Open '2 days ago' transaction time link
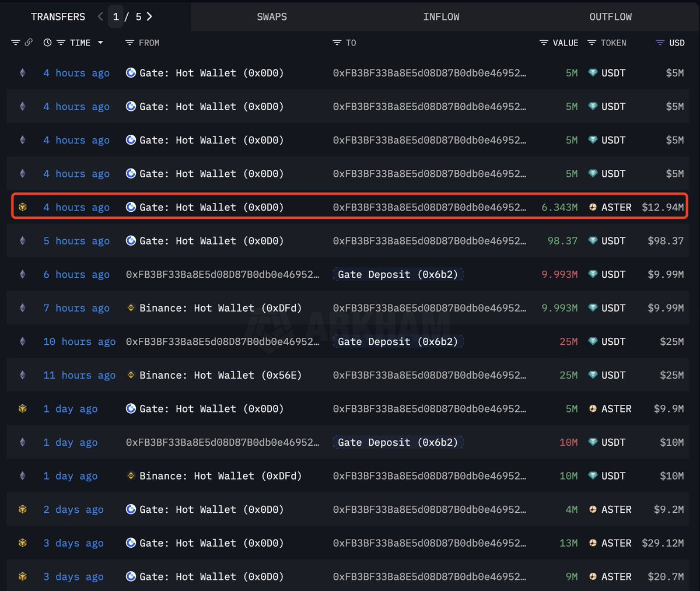 (x=73, y=509)
